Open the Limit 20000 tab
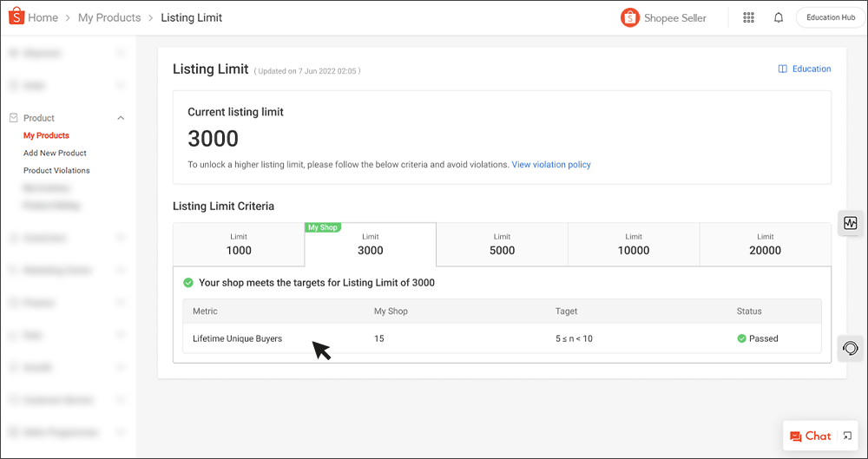The width and height of the screenshot is (868, 459). tap(765, 244)
